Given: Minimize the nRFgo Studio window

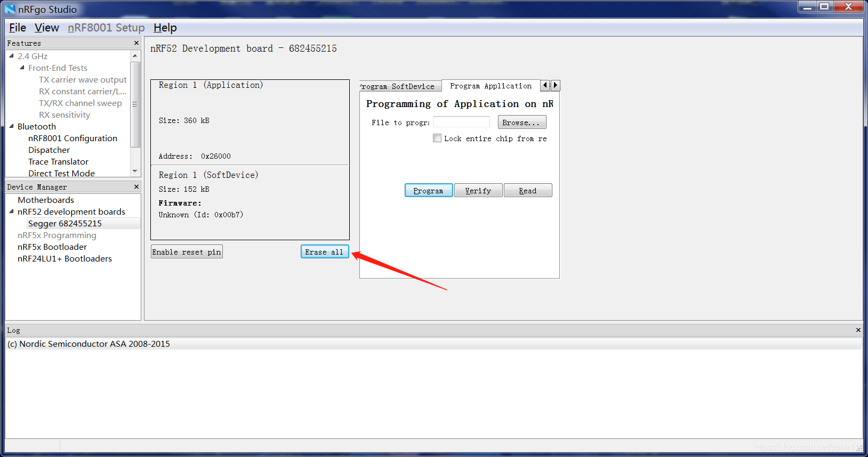Looking at the screenshot, I should (x=807, y=7).
